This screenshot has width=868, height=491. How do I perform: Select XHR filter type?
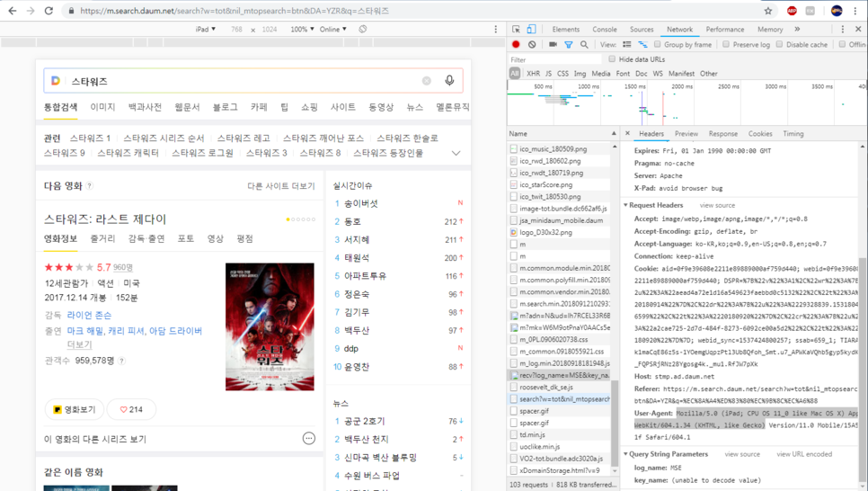(x=533, y=73)
